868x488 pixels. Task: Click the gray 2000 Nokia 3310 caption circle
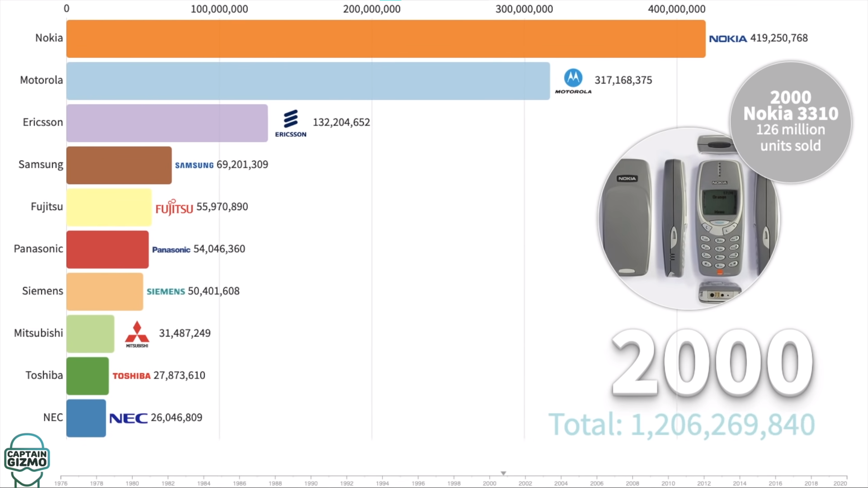[791, 122]
